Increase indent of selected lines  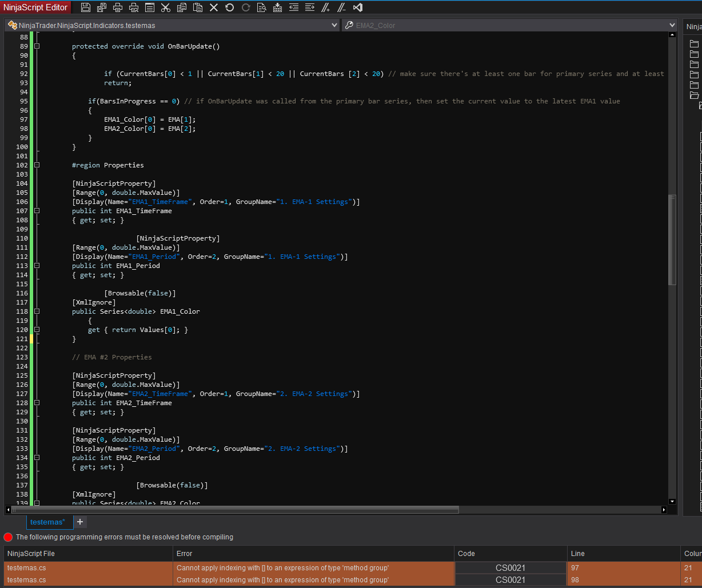point(310,7)
